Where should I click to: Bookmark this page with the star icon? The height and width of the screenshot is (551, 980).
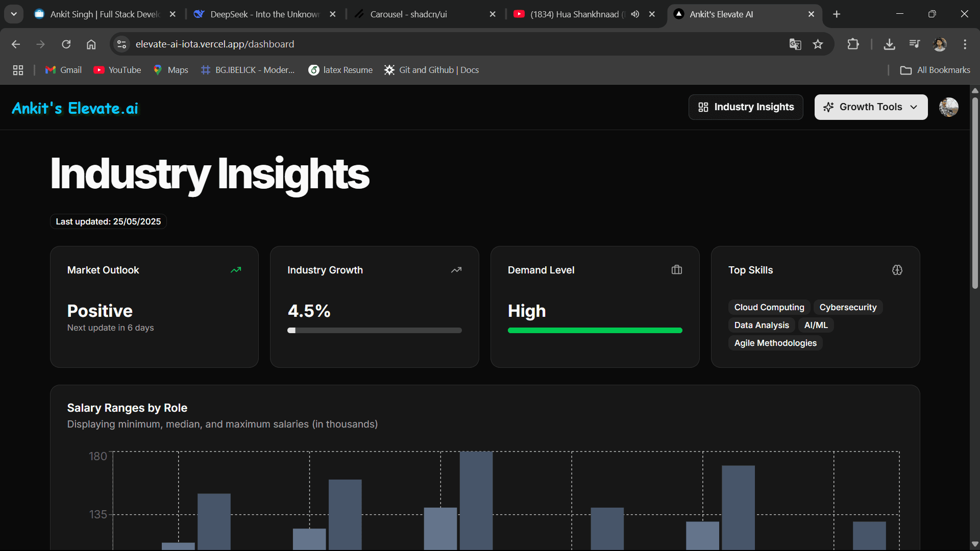[818, 44]
